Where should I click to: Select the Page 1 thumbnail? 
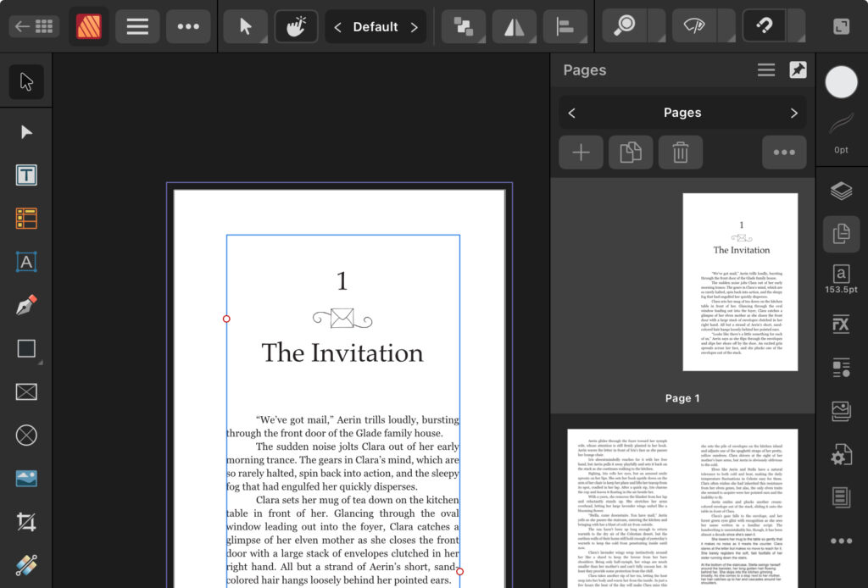click(740, 281)
